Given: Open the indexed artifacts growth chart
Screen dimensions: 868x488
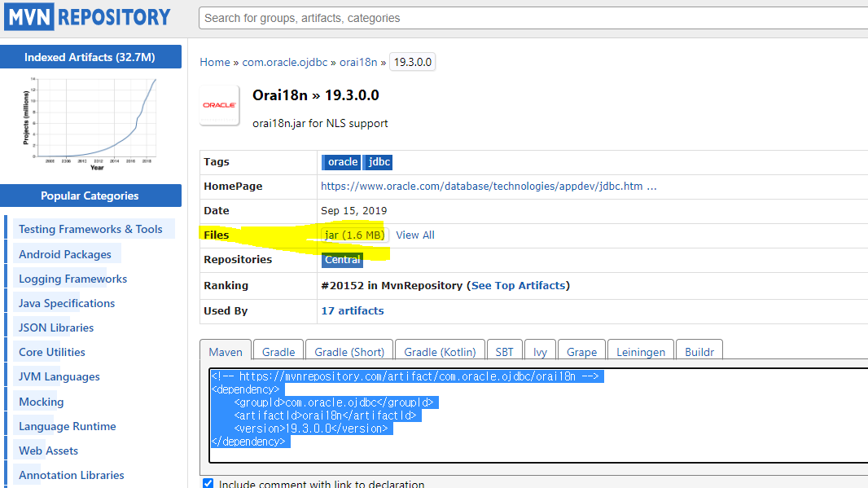Looking at the screenshot, I should pyautogui.click(x=90, y=124).
